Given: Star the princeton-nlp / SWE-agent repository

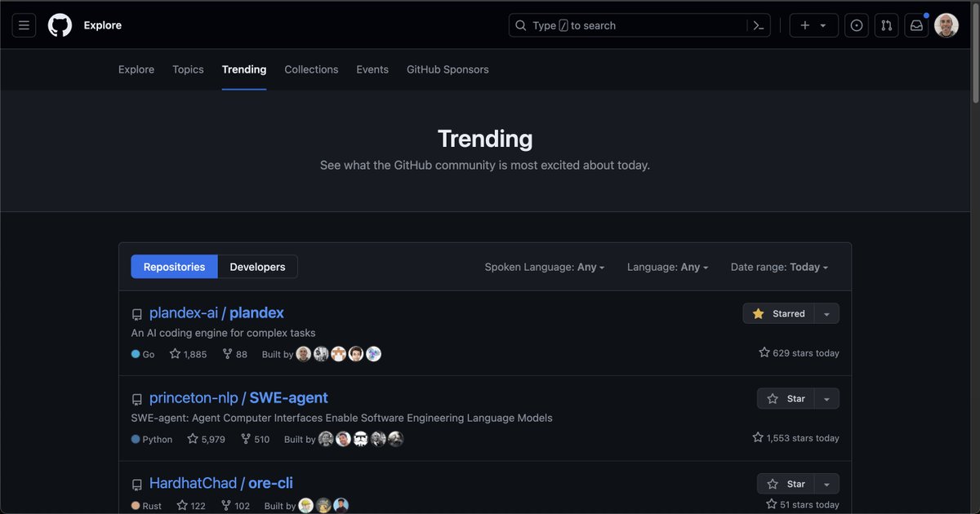Looking at the screenshot, I should coord(786,399).
